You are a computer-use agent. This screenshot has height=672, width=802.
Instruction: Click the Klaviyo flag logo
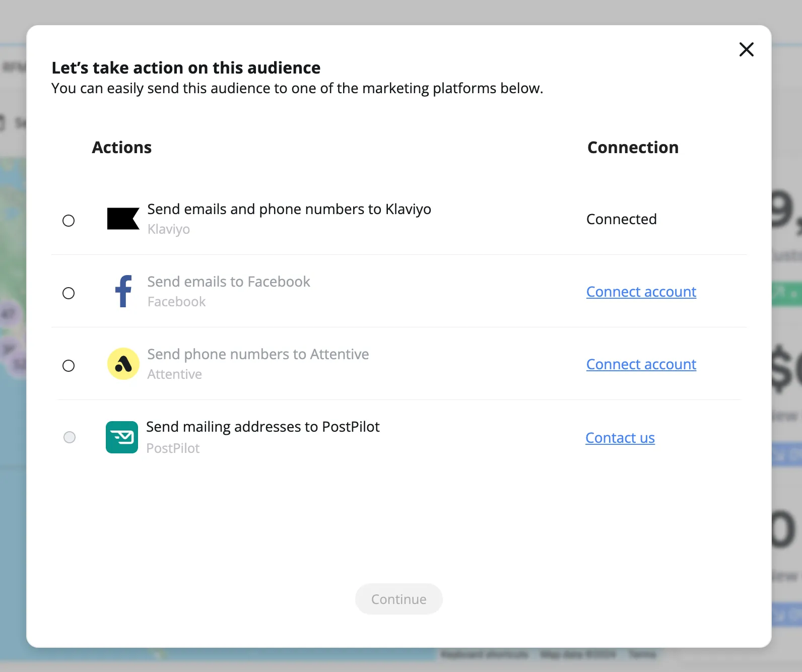tap(123, 219)
